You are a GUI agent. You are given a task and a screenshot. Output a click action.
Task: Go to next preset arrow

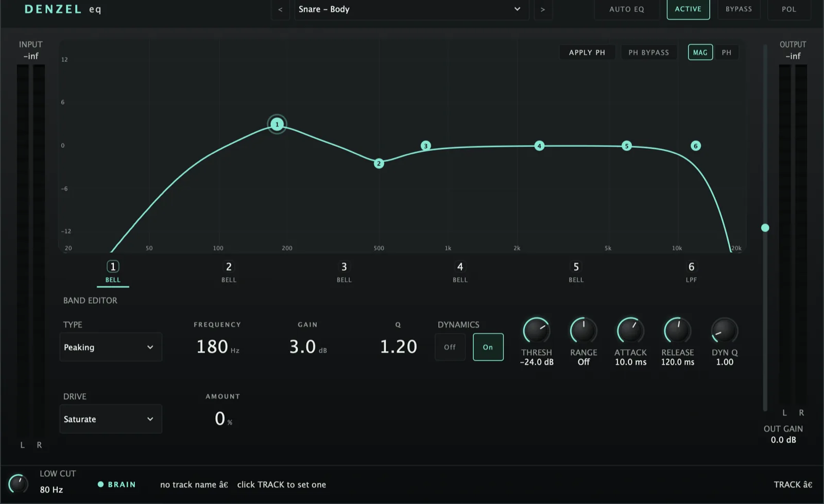click(x=543, y=9)
